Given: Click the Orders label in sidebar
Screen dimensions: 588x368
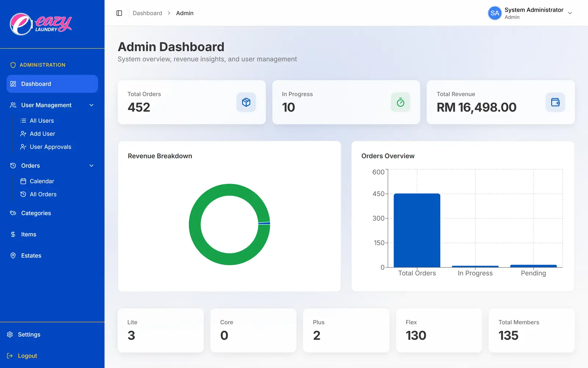Looking at the screenshot, I should [31, 166].
